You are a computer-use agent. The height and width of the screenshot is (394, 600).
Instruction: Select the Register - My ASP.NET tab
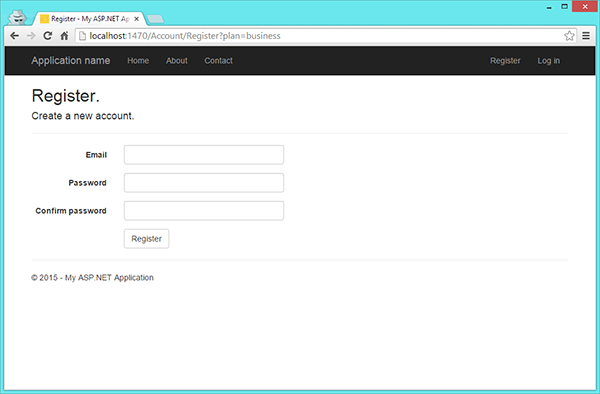(x=90, y=19)
